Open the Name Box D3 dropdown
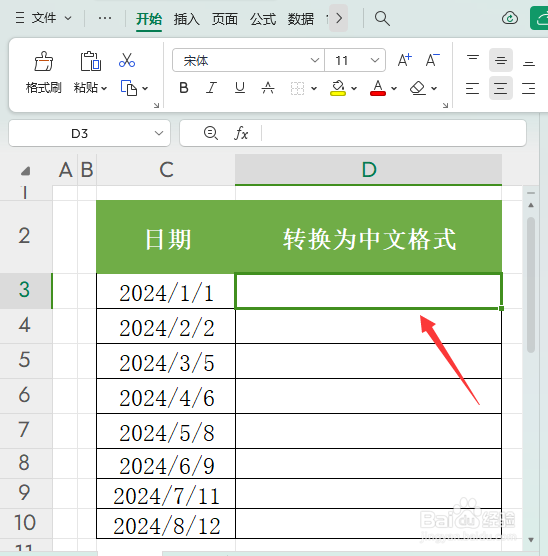 (x=159, y=133)
